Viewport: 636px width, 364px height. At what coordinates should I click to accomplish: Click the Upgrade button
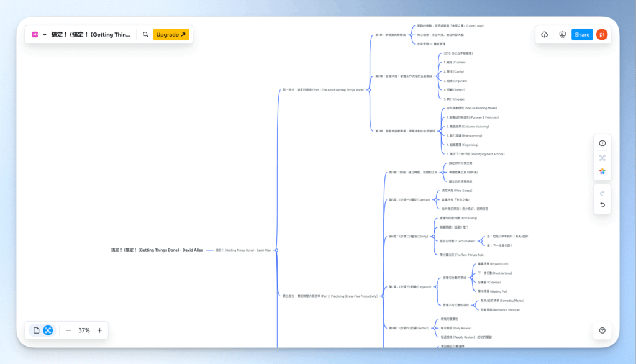point(171,35)
